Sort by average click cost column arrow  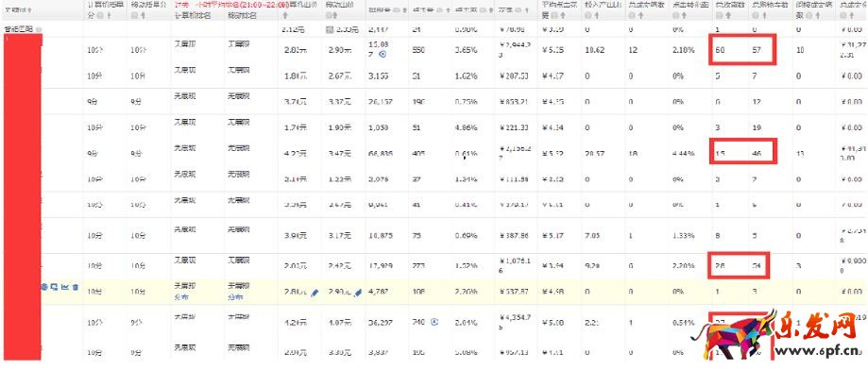click(562, 15)
